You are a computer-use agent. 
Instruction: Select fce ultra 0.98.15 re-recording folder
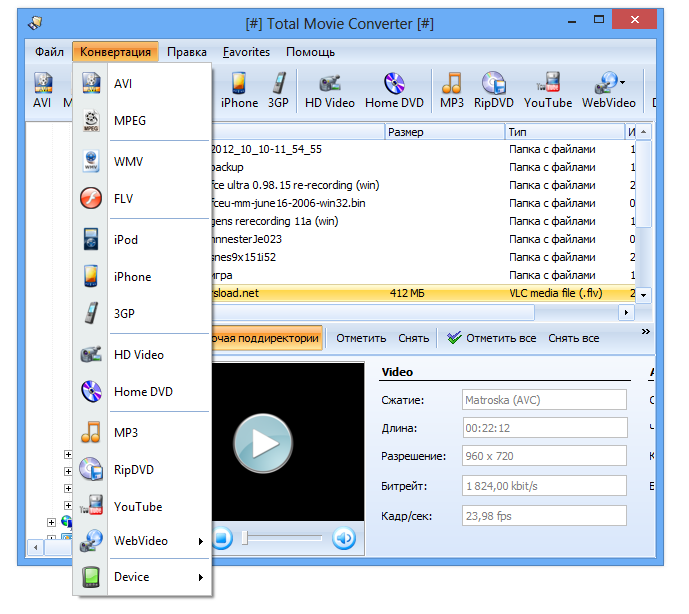coord(423,185)
